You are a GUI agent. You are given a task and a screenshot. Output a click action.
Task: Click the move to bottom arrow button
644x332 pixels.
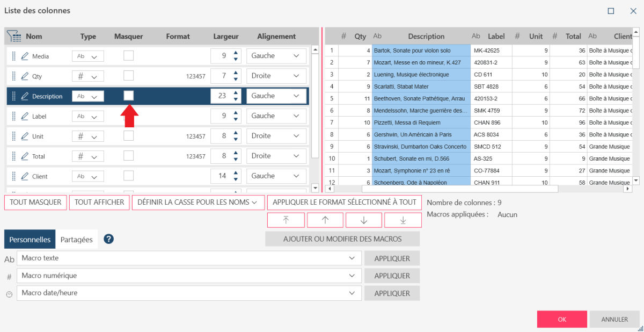click(x=402, y=220)
